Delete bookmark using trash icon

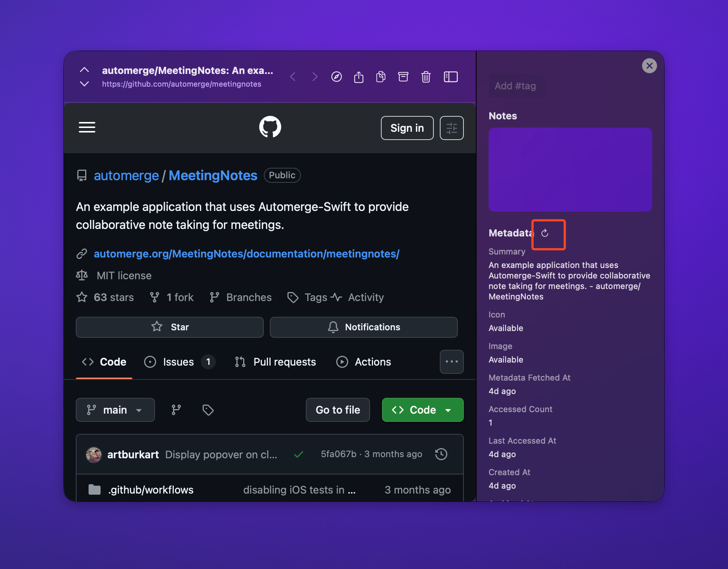coord(426,77)
